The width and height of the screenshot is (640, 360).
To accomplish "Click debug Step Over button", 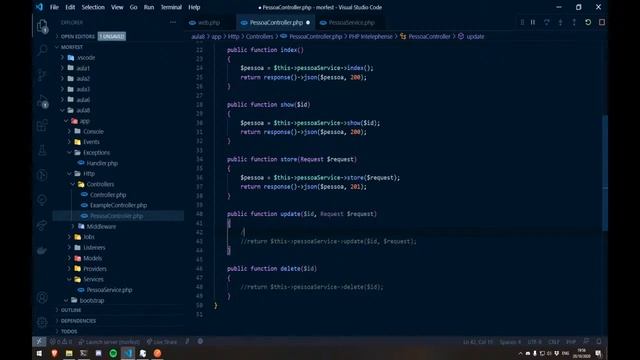I will point(547,22).
